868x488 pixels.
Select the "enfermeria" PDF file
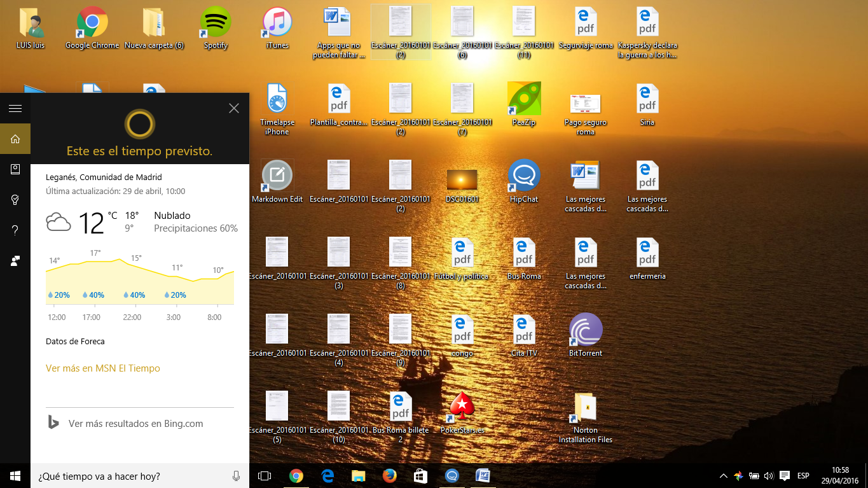[x=647, y=259]
